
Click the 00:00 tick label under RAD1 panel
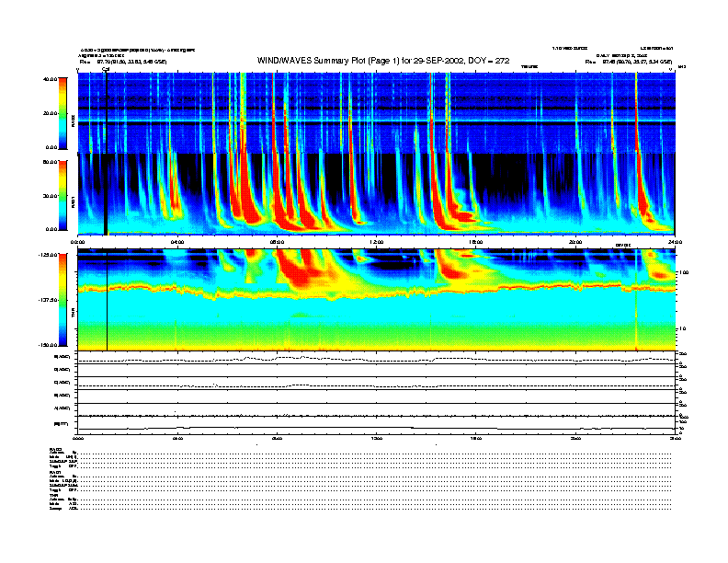pos(77,242)
